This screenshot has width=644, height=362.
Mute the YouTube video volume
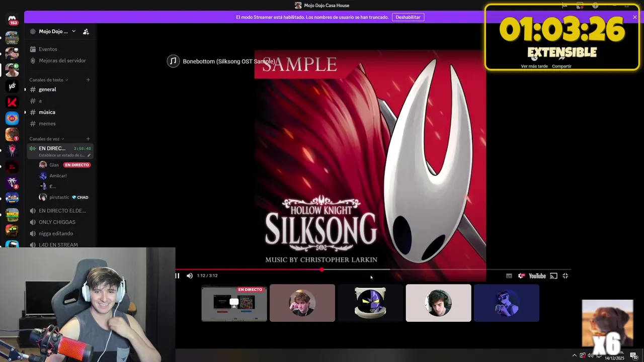tap(190, 276)
